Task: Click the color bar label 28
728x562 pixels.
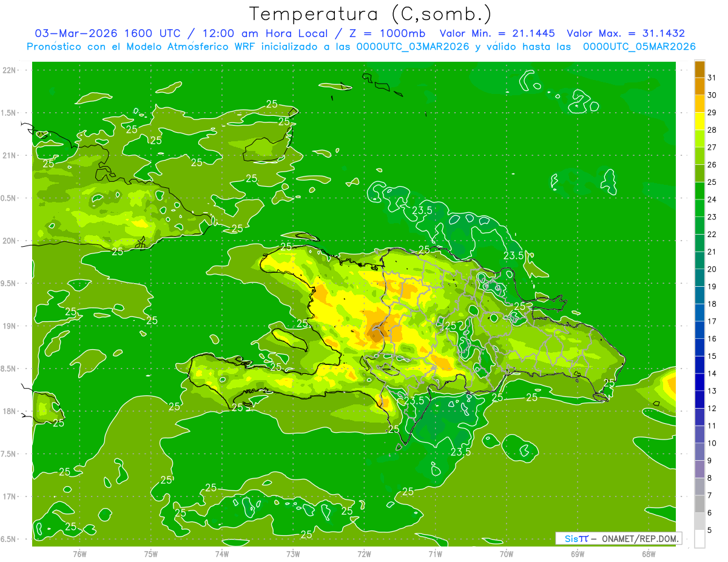Action: pyautogui.click(x=712, y=130)
